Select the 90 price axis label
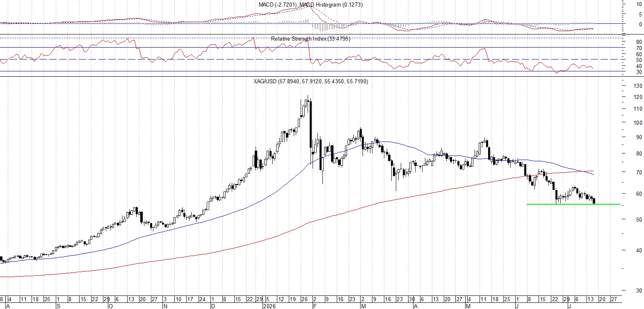644x309 pixels. click(639, 137)
